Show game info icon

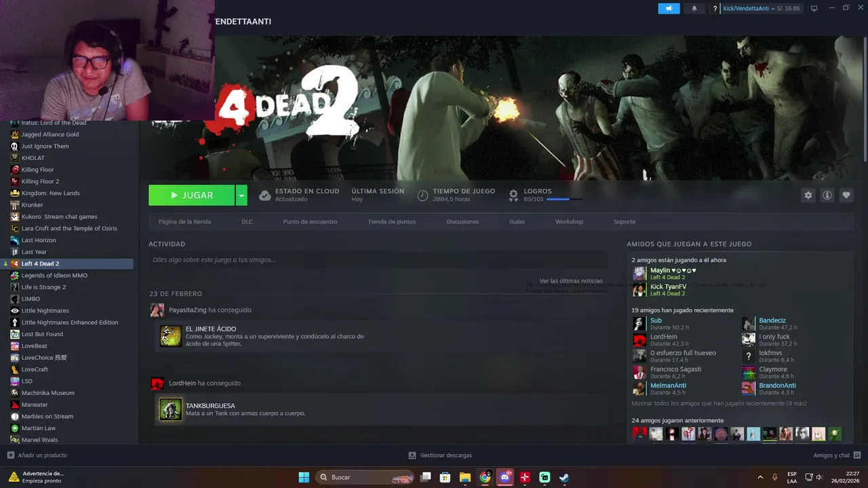827,195
